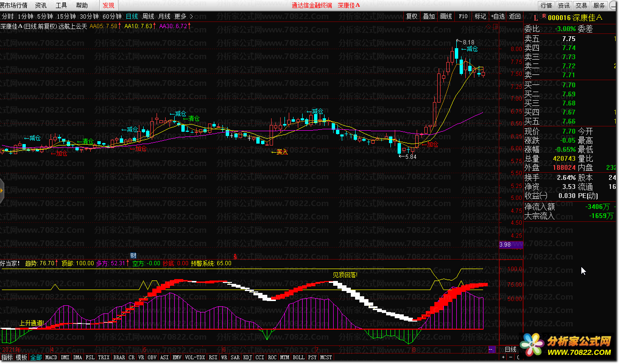Screen dimensions: 620x364
Task: Select the OBV indicator
Action: [152, 357]
